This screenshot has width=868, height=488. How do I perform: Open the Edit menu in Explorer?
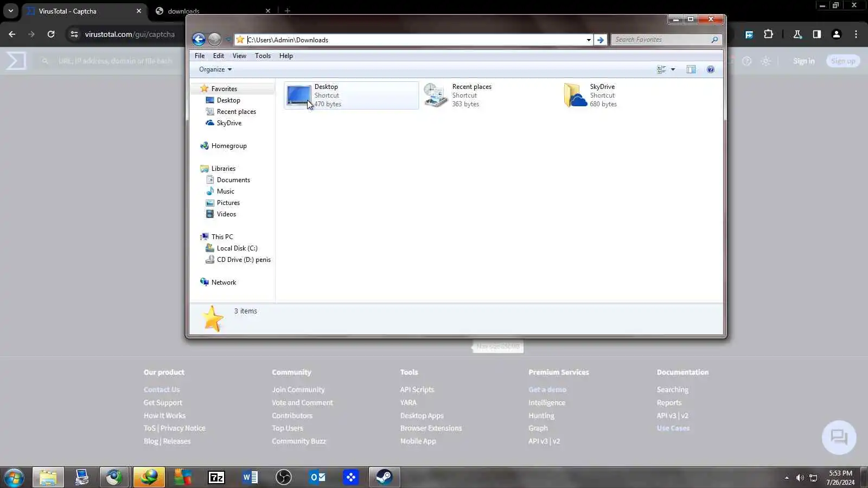click(219, 56)
